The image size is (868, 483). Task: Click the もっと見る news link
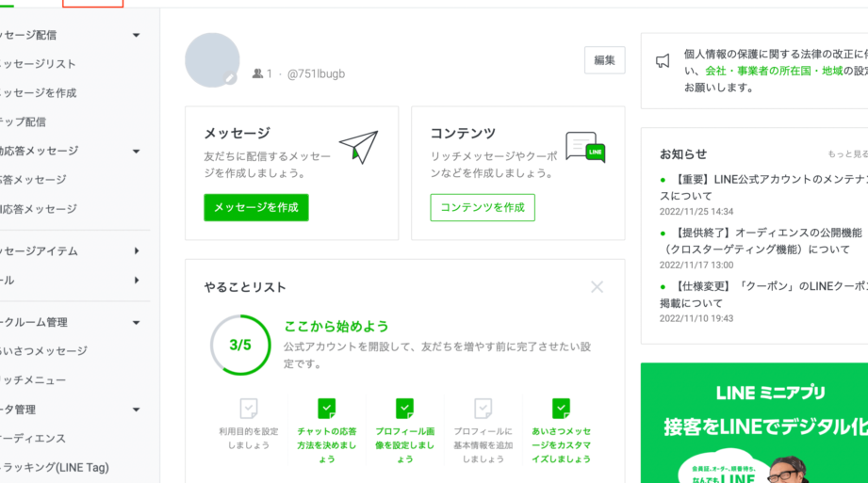click(x=847, y=153)
